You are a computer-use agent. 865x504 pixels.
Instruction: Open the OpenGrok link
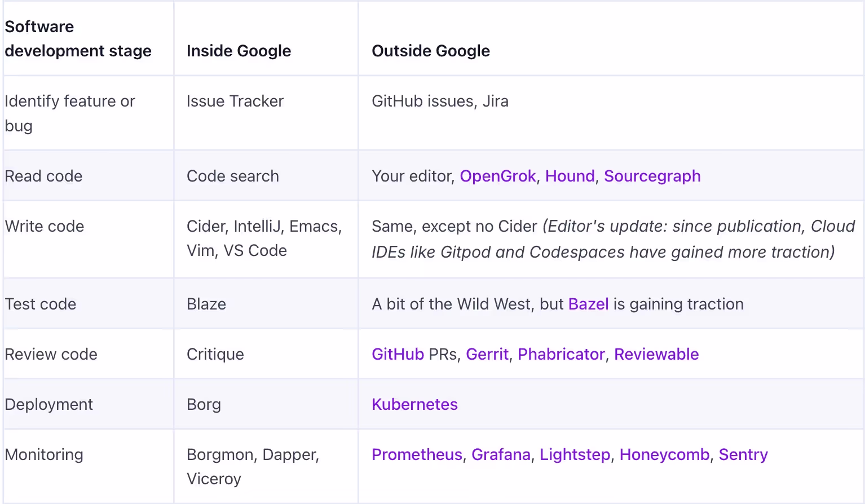coord(497,176)
